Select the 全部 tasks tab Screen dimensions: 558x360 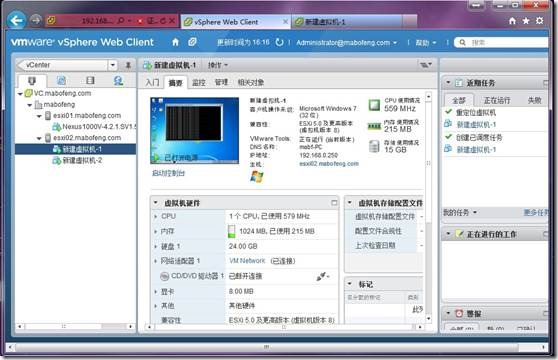[459, 101]
